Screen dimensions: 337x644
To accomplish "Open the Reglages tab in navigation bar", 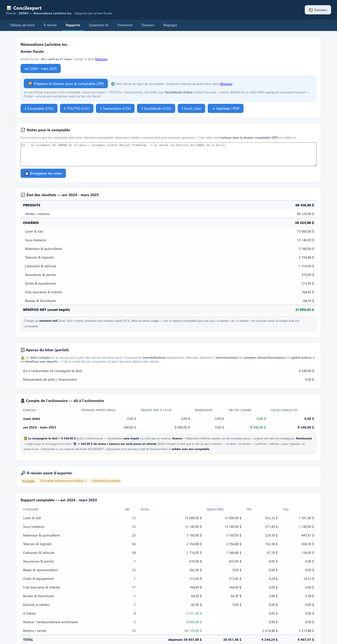I will (170, 25).
